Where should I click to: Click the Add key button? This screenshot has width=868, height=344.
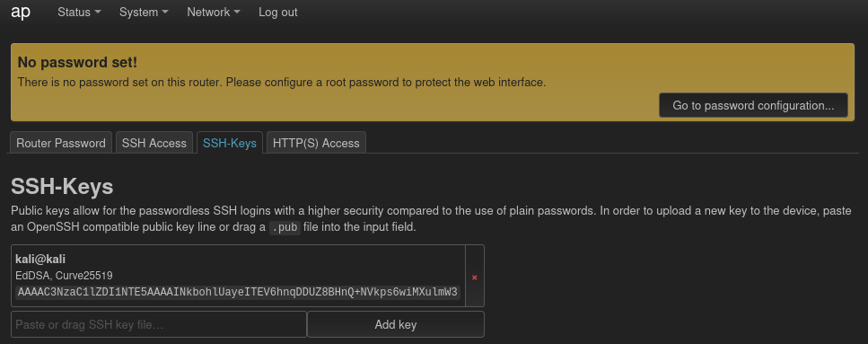(x=396, y=324)
